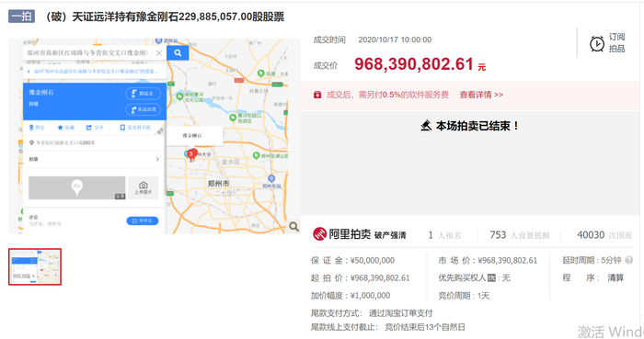Click the 分享 share option
Image resolution: width=644 pixels, height=339 pixels.
tap(95, 128)
